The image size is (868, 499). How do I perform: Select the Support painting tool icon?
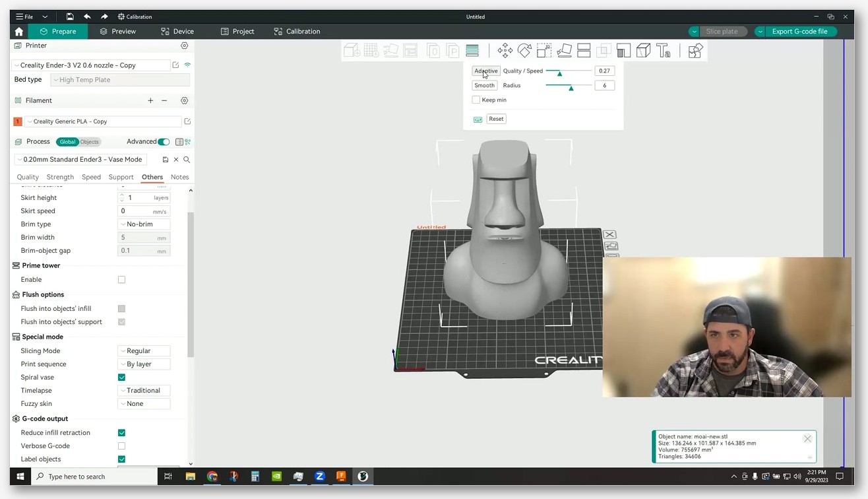[623, 50]
